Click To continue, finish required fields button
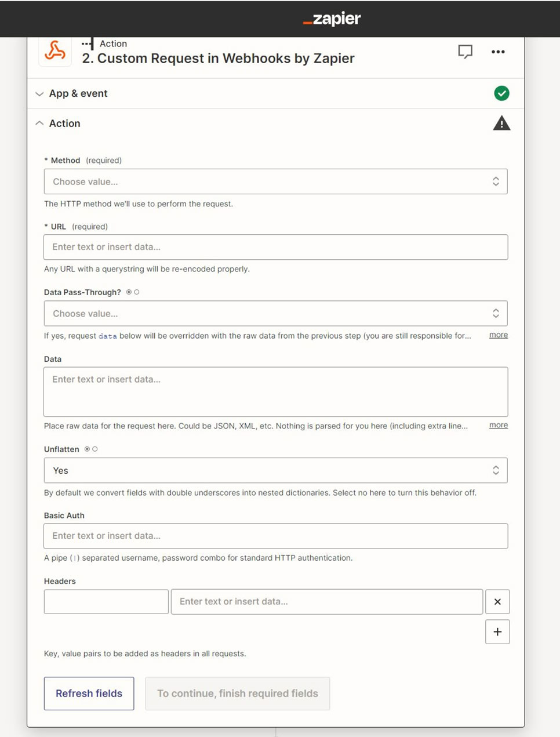The width and height of the screenshot is (560, 737). pos(237,694)
